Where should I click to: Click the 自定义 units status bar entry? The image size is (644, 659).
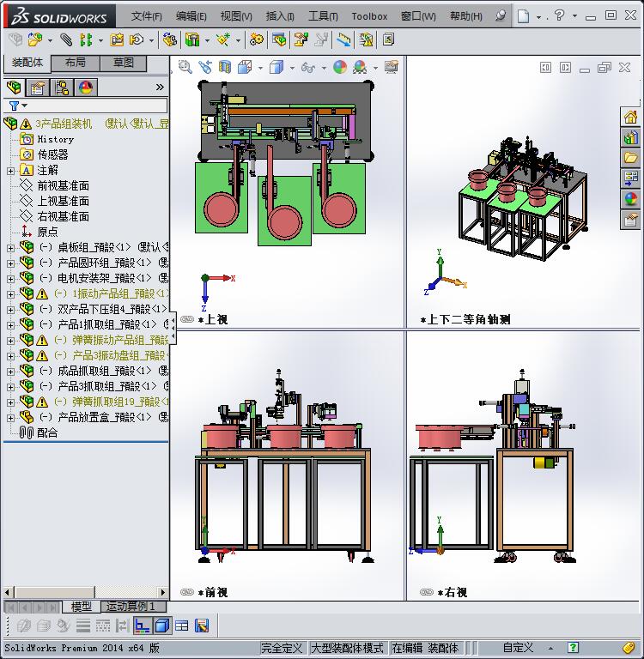point(518,648)
